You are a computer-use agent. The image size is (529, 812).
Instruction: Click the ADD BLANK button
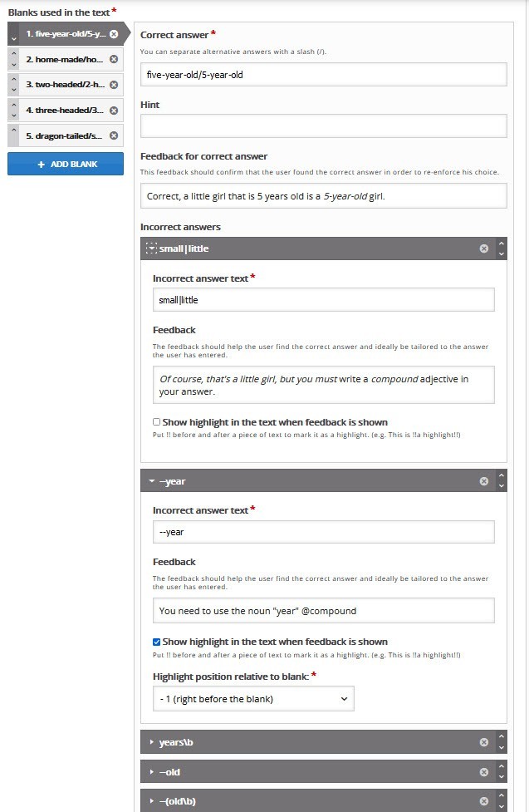click(66, 164)
